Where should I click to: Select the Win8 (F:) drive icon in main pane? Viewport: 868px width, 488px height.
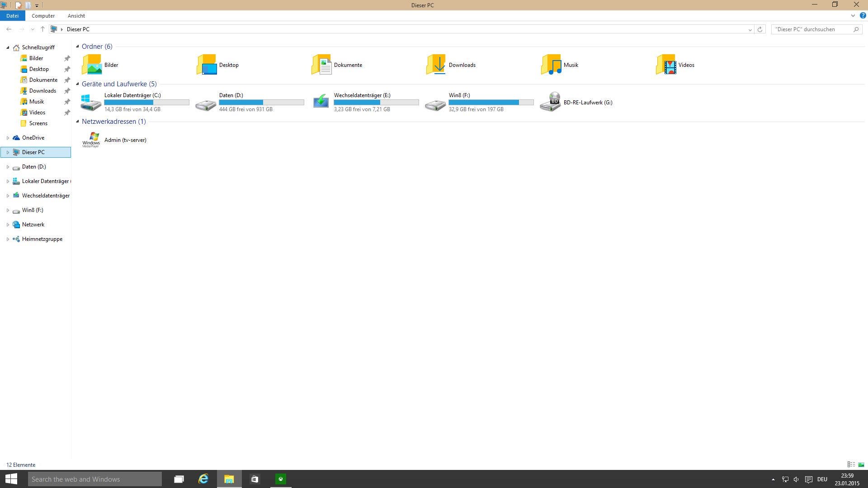pyautogui.click(x=435, y=105)
